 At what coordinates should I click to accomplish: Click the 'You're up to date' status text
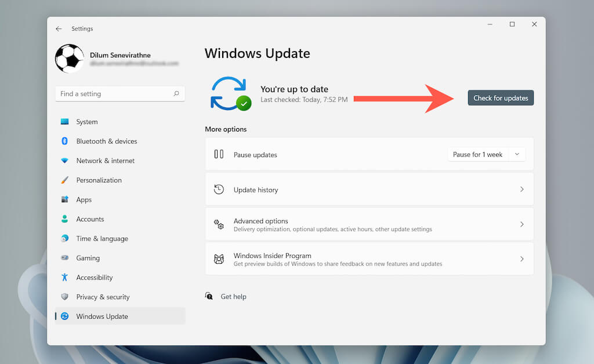coord(294,89)
